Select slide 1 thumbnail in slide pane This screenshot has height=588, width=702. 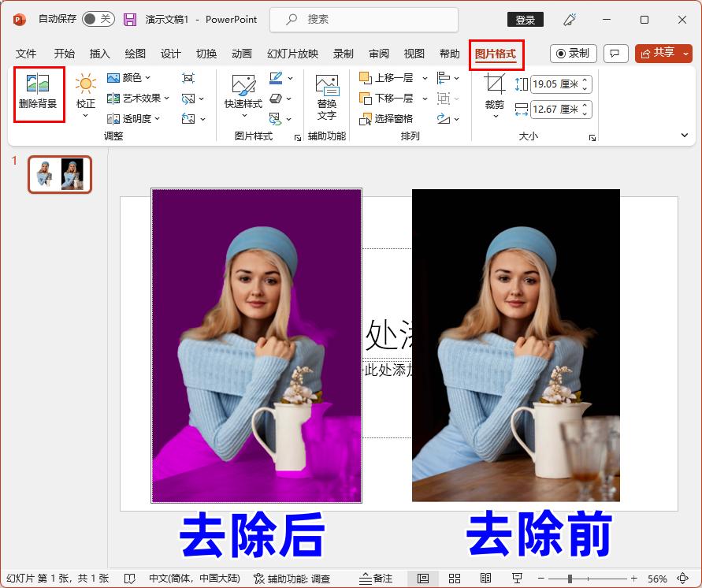coord(59,174)
